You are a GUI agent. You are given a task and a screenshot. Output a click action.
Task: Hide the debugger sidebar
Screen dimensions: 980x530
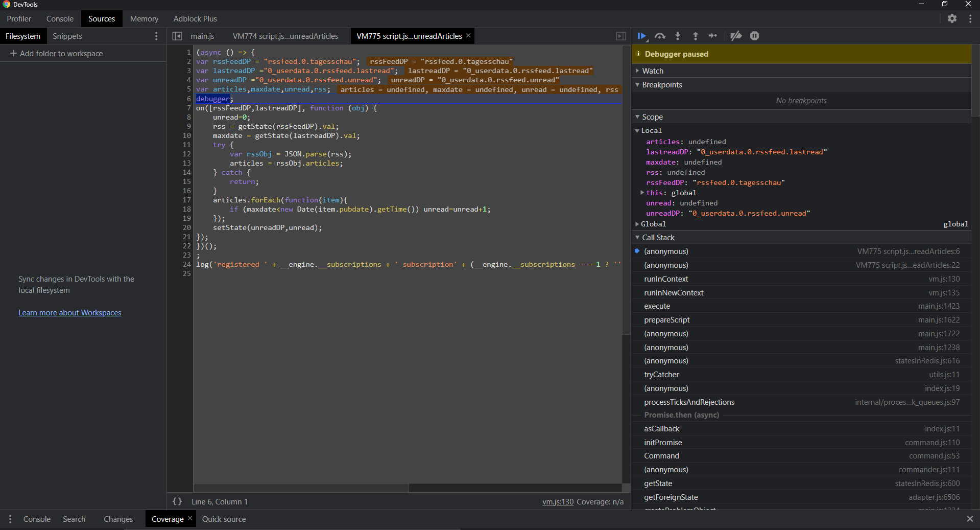tap(620, 36)
